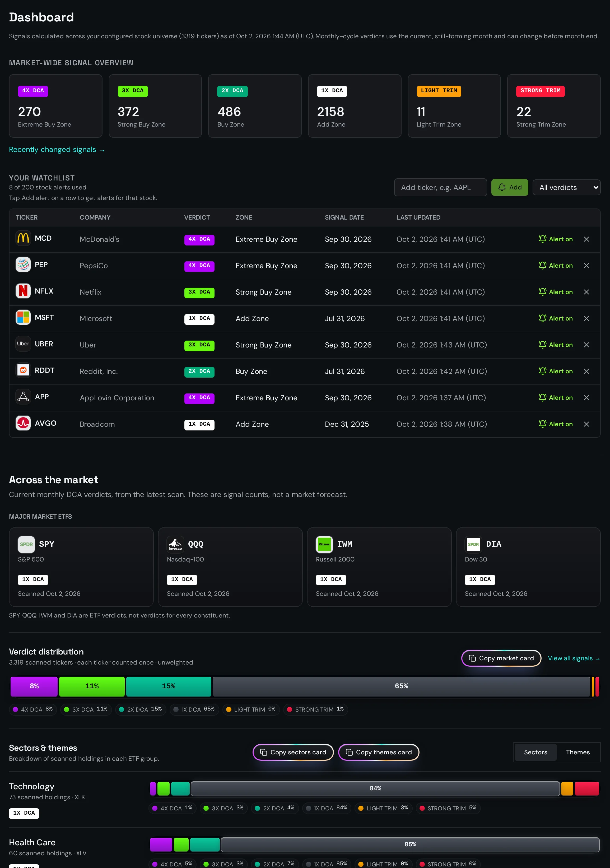Open the All verdicts filter dropdown

pyautogui.click(x=566, y=188)
